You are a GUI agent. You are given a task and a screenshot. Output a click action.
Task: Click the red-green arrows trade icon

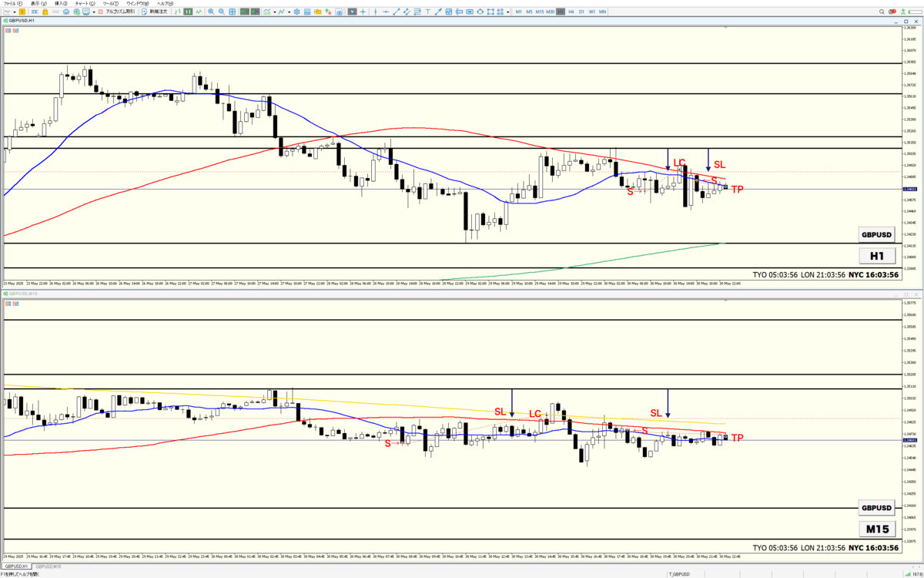(328, 12)
